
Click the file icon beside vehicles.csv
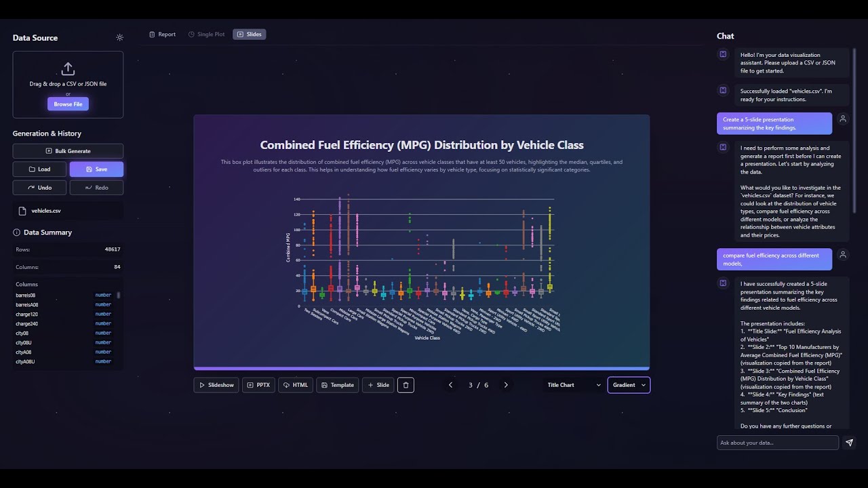pyautogui.click(x=22, y=211)
